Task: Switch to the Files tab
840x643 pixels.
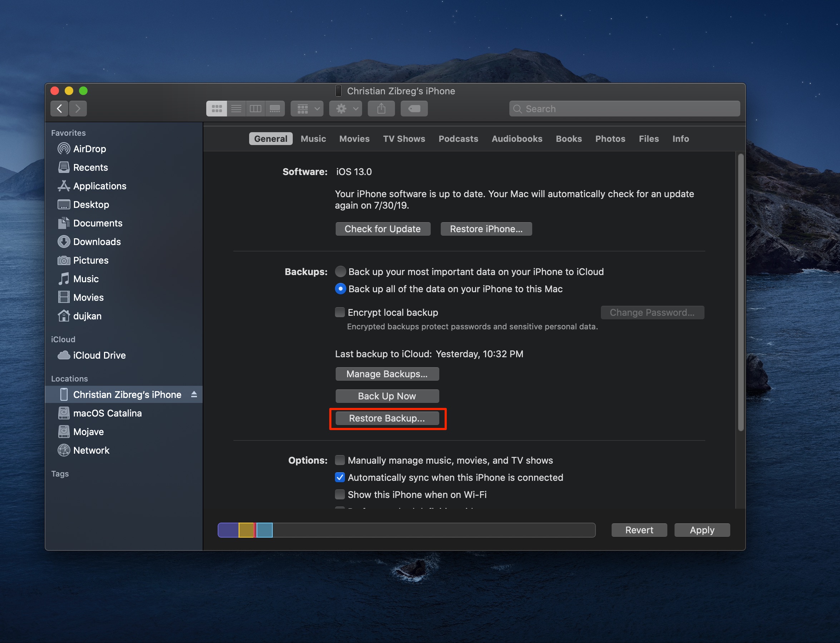Action: pyautogui.click(x=649, y=139)
